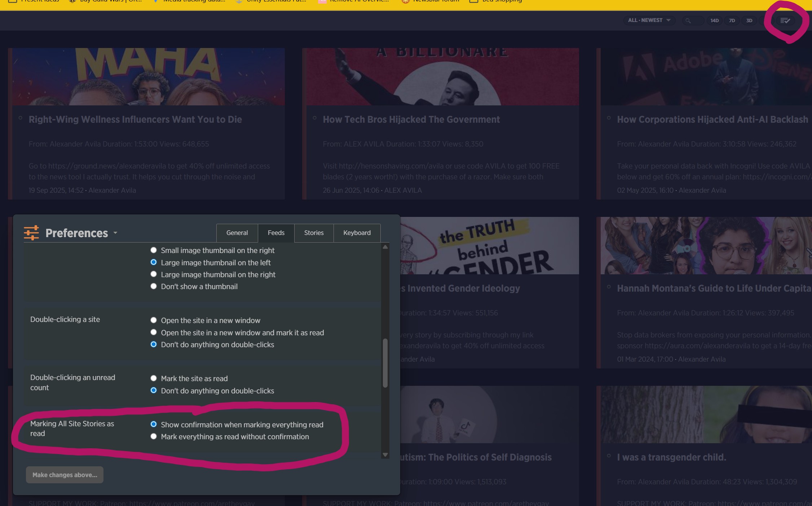Click the preferences scrollbar up arrow
The width and height of the screenshot is (812, 506).
coord(385,247)
